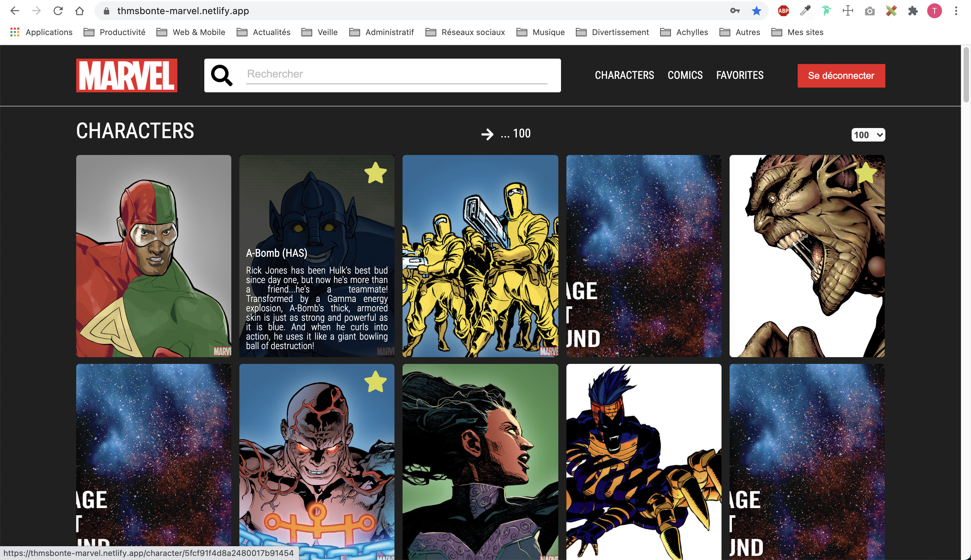971x560 pixels.
Task: Open the Extensions puzzle piece menu
Action: coord(912,11)
